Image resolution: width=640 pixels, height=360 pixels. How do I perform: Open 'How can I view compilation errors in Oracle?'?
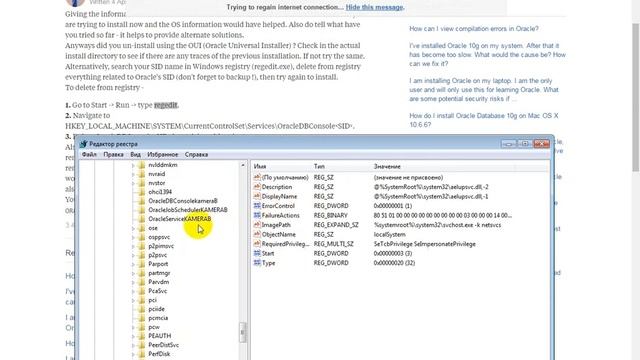coord(474,29)
